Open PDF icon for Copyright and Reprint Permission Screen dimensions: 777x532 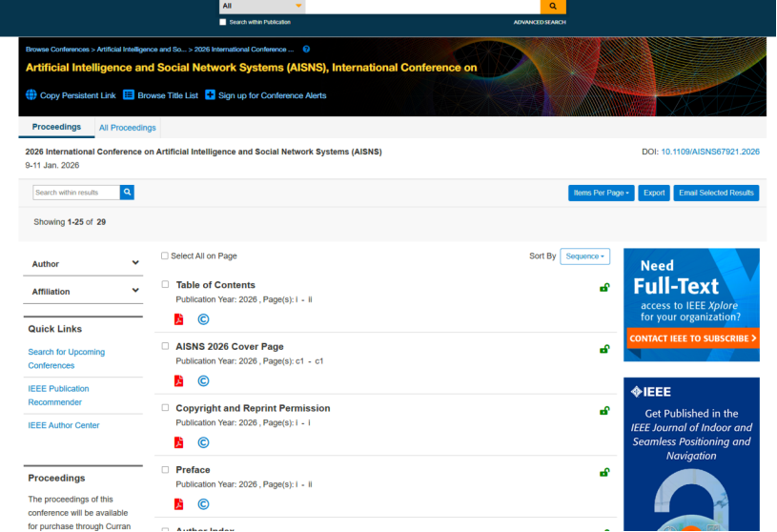click(178, 442)
